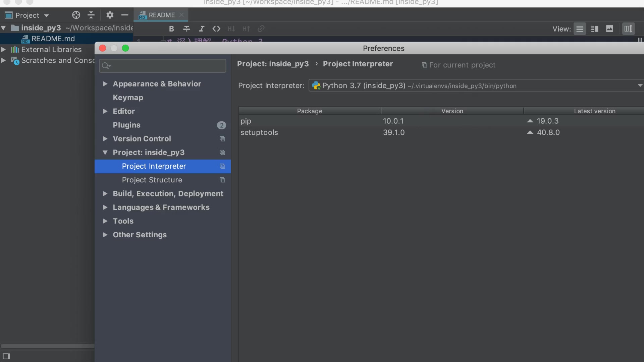
Task: Click the collapse all icon in Project panel
Action: coord(91,15)
